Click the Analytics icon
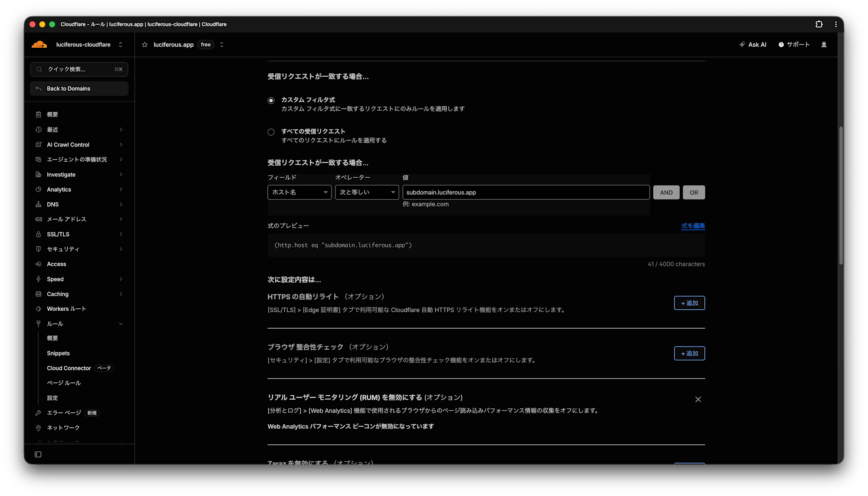This screenshot has width=868, height=496. (x=39, y=189)
